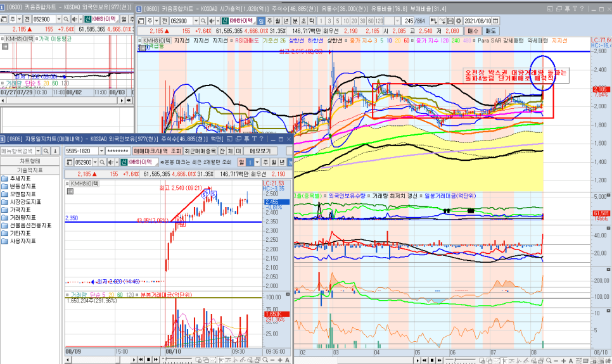Screen dimensions: 612x364
Task: Click the 잔 button in the 0606 toolbar
Action: point(222,151)
